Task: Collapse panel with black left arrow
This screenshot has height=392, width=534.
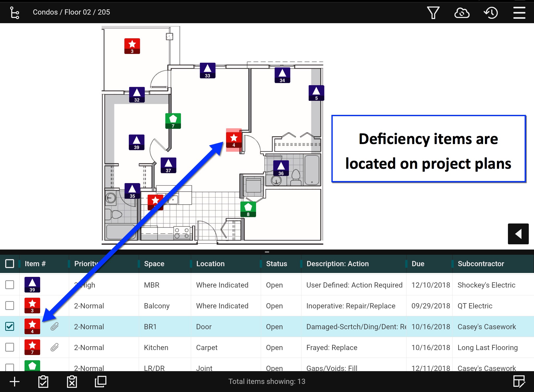Action: 518,234
